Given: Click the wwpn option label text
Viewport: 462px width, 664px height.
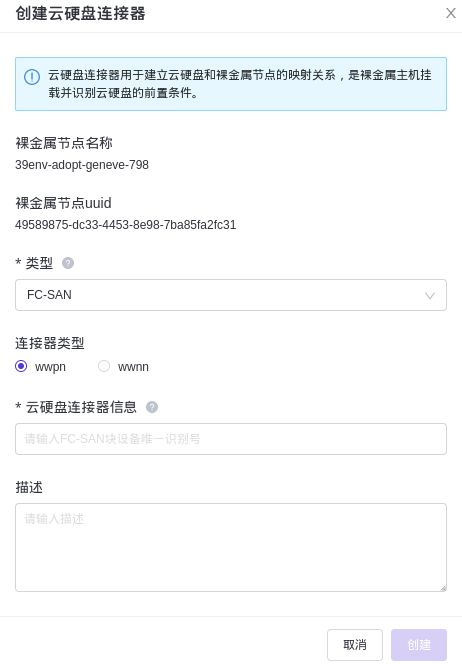Looking at the screenshot, I should coord(50,367).
